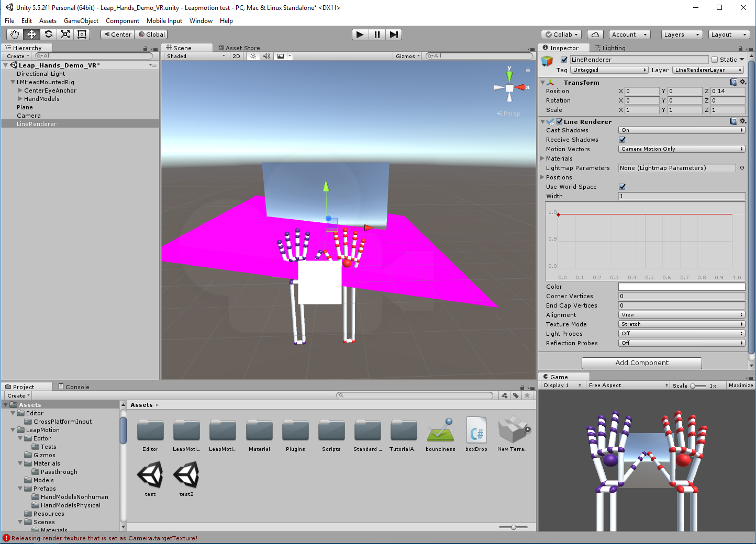Image resolution: width=756 pixels, height=544 pixels.
Task: Open the Tag dropdown showing Untagged
Action: point(609,70)
